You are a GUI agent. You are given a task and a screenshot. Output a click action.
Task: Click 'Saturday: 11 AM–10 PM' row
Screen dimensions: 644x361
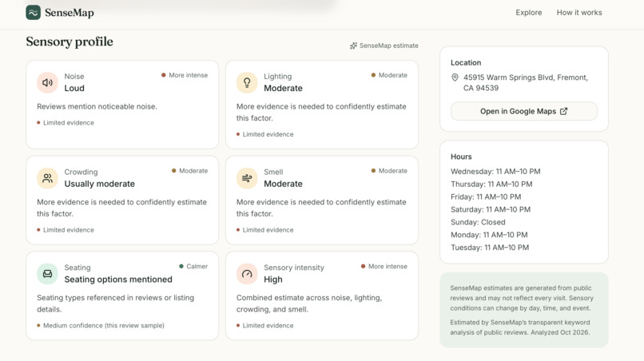pyautogui.click(x=491, y=210)
